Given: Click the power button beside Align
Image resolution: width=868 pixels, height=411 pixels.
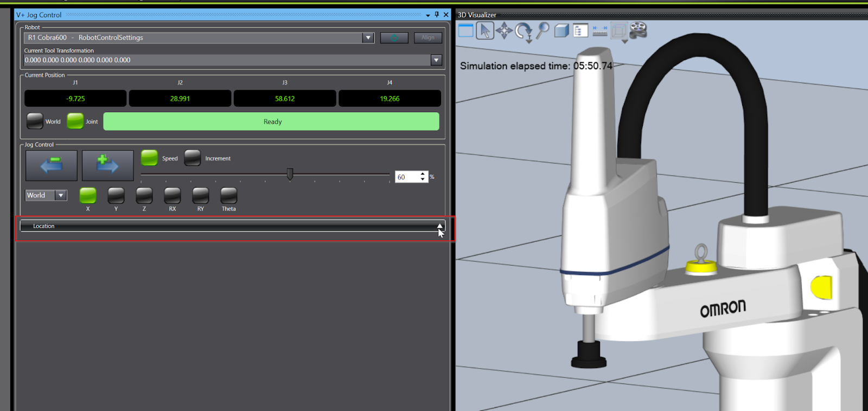Looking at the screenshot, I should pyautogui.click(x=394, y=37).
